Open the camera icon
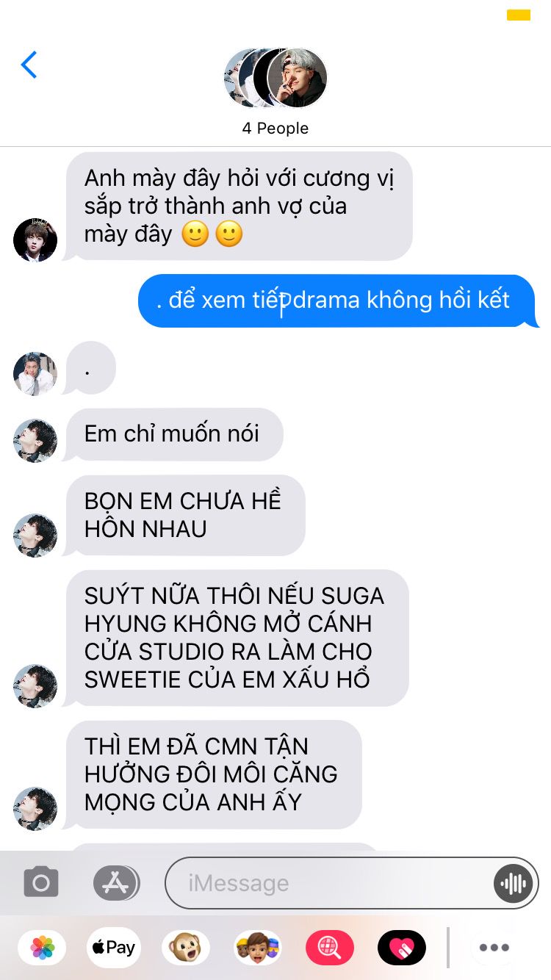This screenshot has height=980, width=551. click(x=41, y=882)
